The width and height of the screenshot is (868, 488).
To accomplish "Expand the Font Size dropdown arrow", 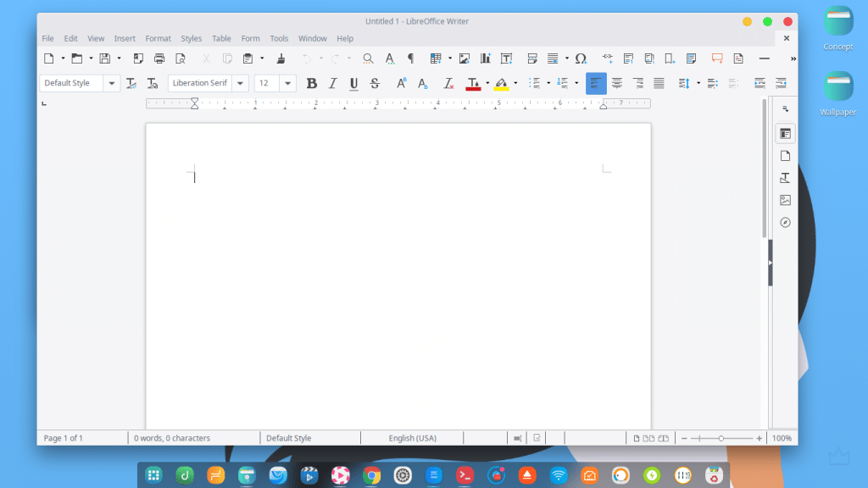I will (x=288, y=84).
